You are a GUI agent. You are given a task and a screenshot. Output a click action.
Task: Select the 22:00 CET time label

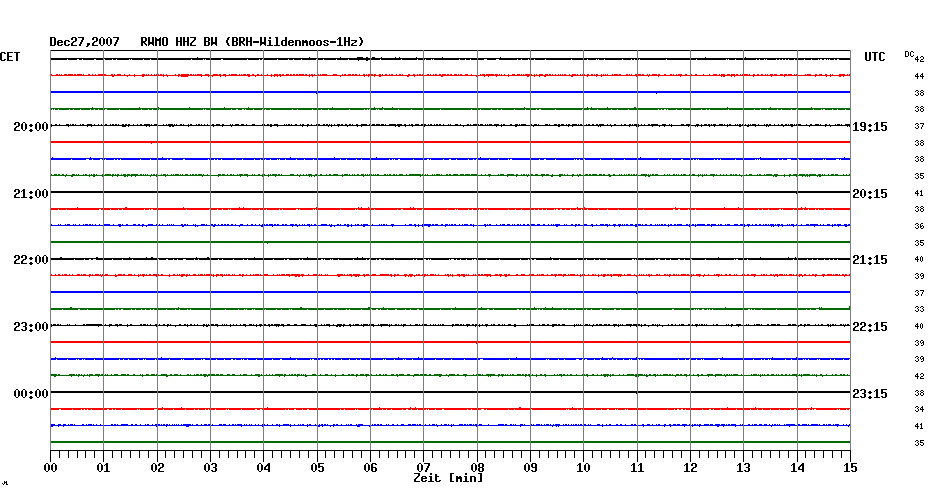[31, 260]
